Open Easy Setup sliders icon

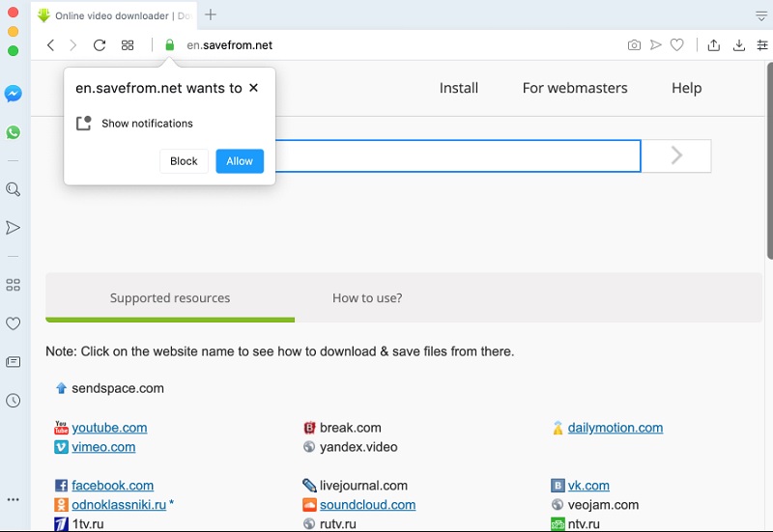point(762,45)
